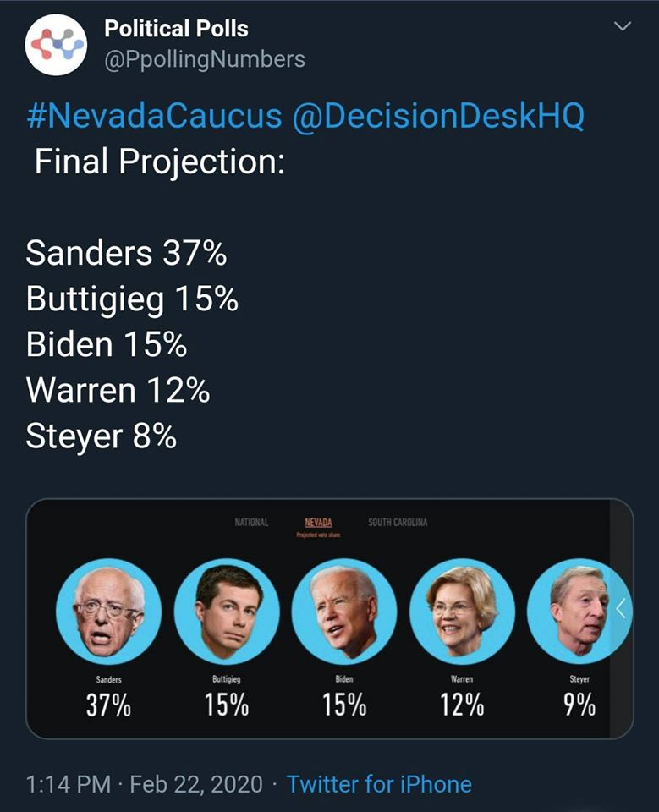Click the Political Polls display name
This screenshot has width=659, height=812.
coord(176,29)
